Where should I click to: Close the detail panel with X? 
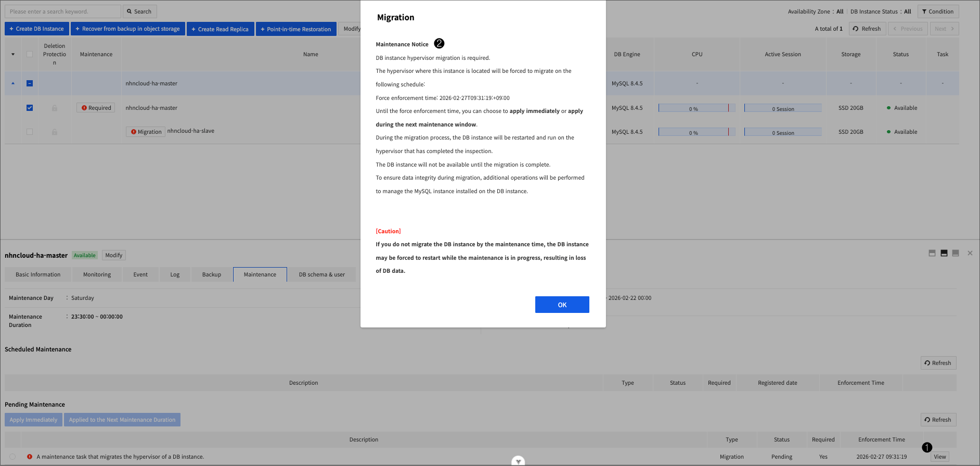970,253
